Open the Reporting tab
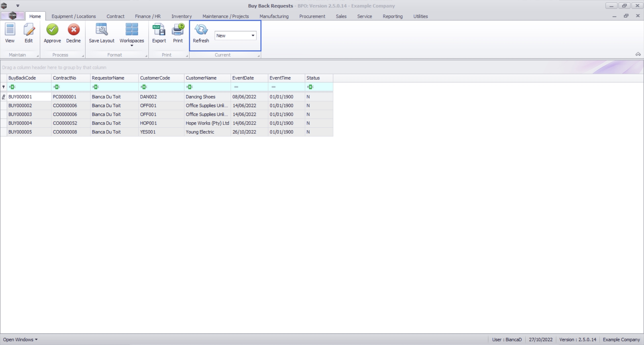The image size is (644, 345). (x=392, y=16)
